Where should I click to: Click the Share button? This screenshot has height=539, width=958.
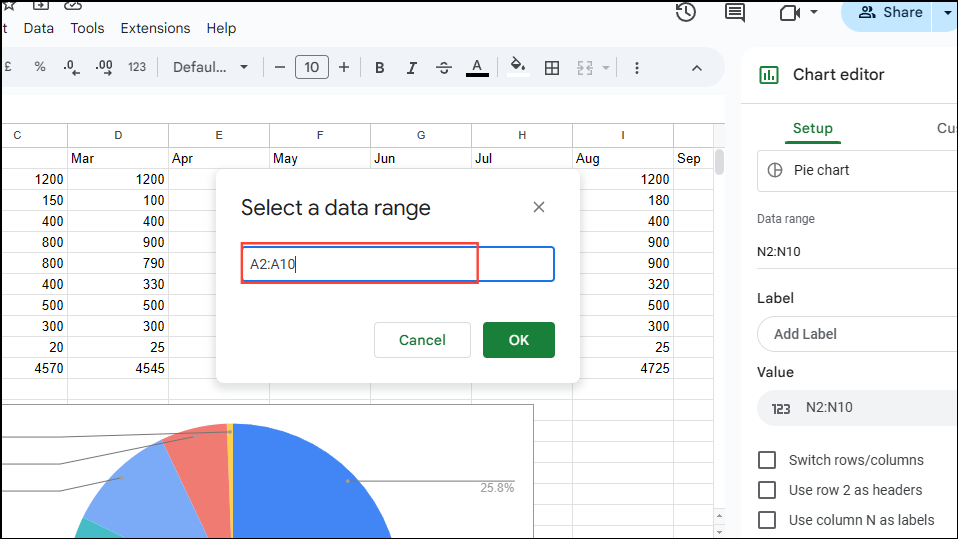[891, 12]
